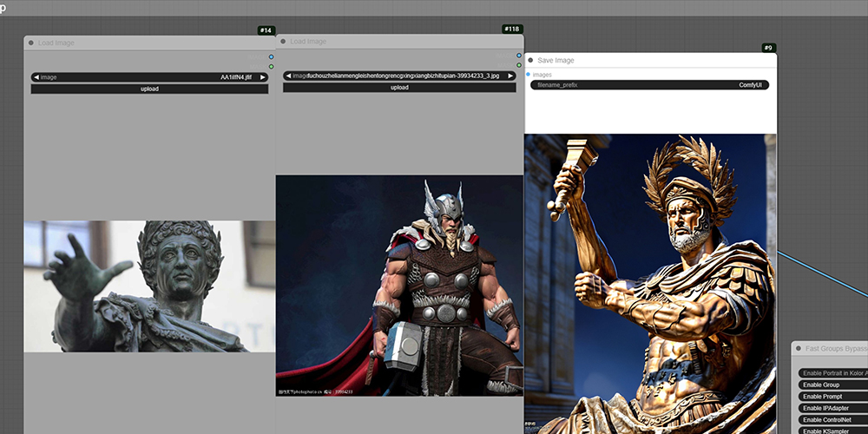Viewport: 868px width, 434px height.
Task: Click IMAGE output port on node #118
Action: [519, 56]
